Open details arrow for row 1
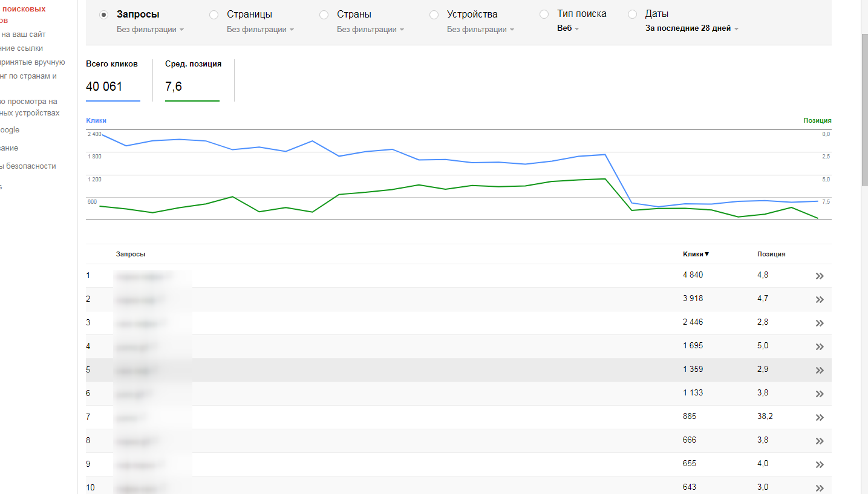Viewport: 868px width, 494px height. point(820,276)
